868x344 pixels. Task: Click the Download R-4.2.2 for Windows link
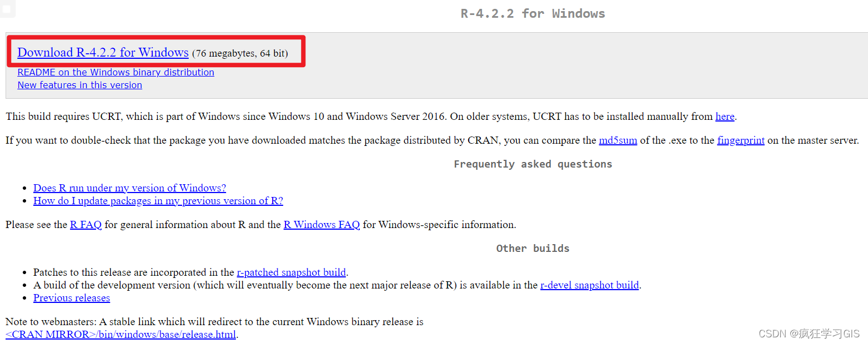(x=103, y=53)
